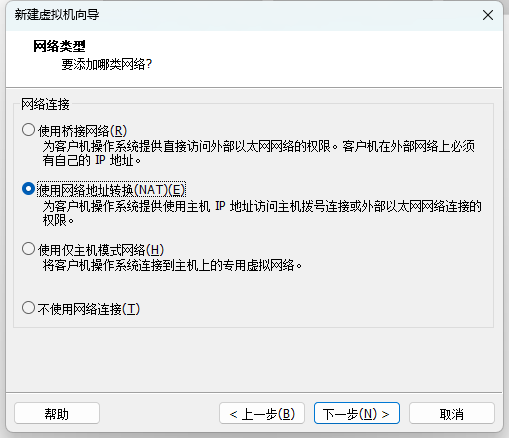Screen dimensions: 509x438
Task: Click the 网络连接 group box label
Action: click(45, 104)
